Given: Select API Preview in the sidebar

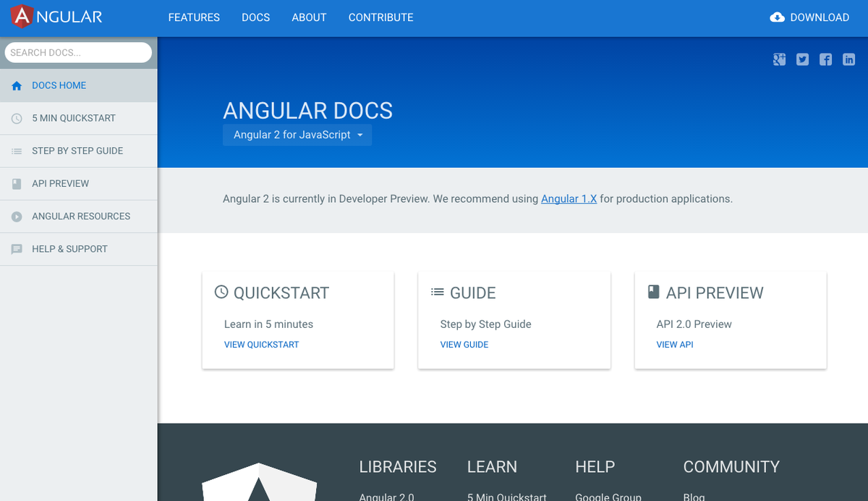Looking at the screenshot, I should click(x=79, y=183).
